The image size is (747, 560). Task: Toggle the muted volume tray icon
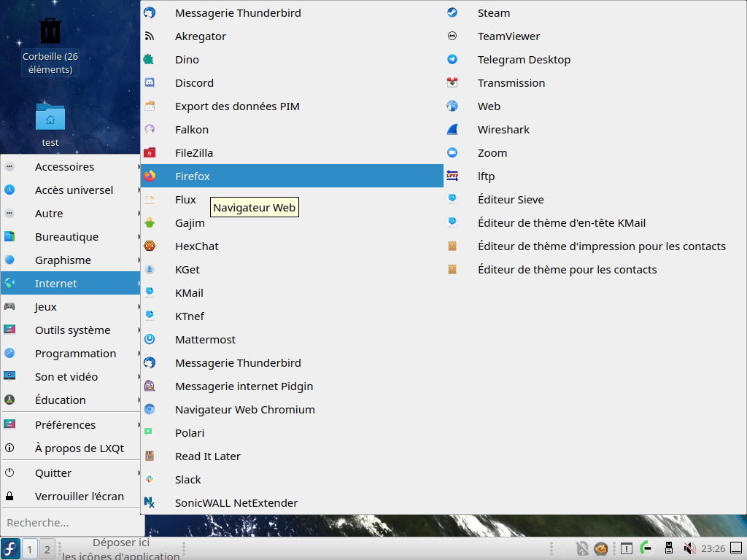tap(689, 548)
